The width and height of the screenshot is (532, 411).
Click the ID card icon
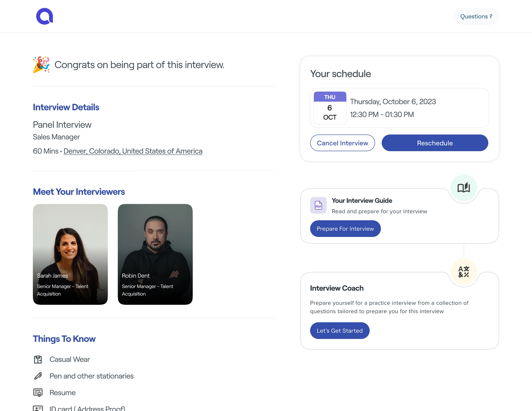pos(38,408)
